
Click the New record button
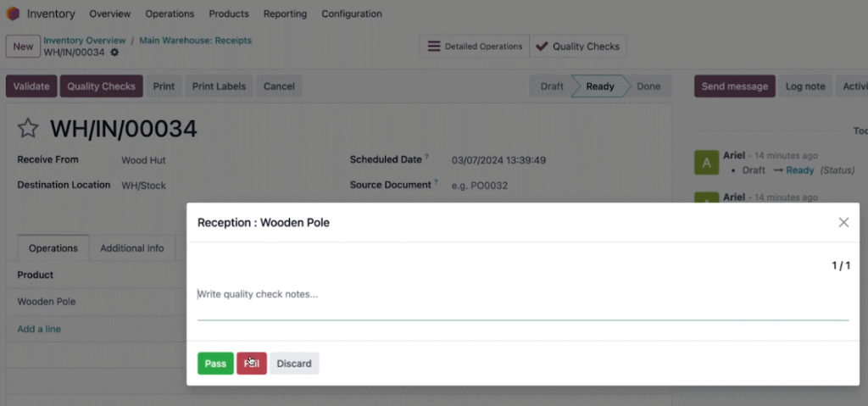click(23, 47)
